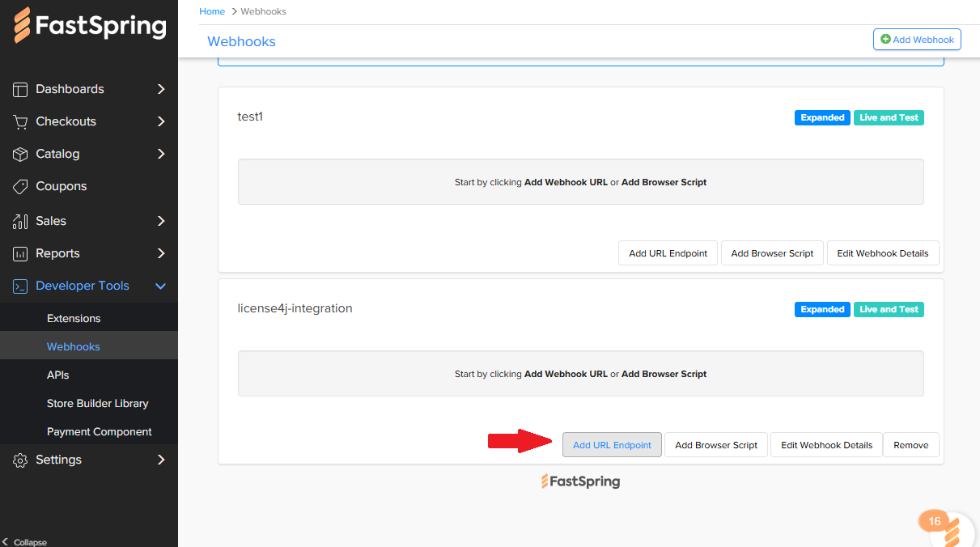Expand the Dashboards menu chevron

click(161, 89)
